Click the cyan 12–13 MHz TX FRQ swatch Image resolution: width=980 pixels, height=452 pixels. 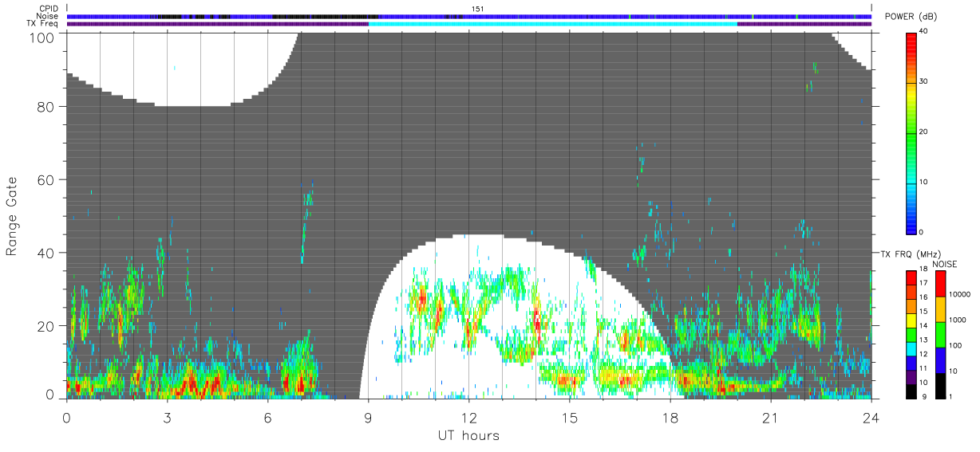click(911, 348)
